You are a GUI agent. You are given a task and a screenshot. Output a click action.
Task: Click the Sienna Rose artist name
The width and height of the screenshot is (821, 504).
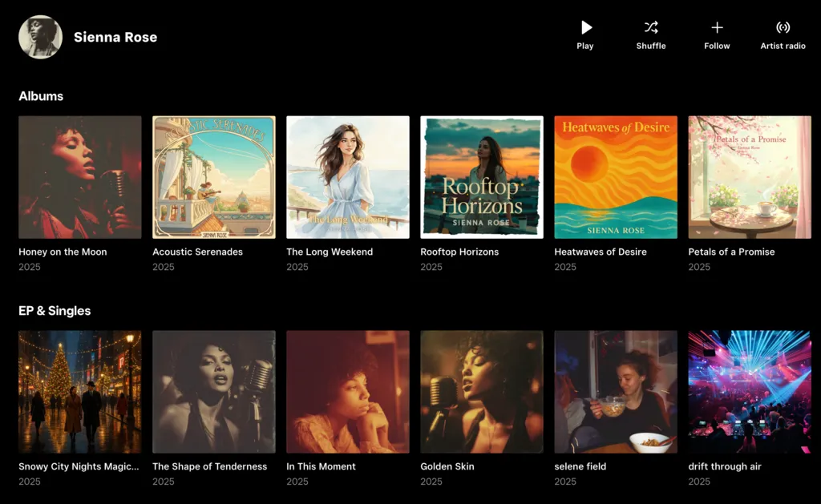[115, 37]
